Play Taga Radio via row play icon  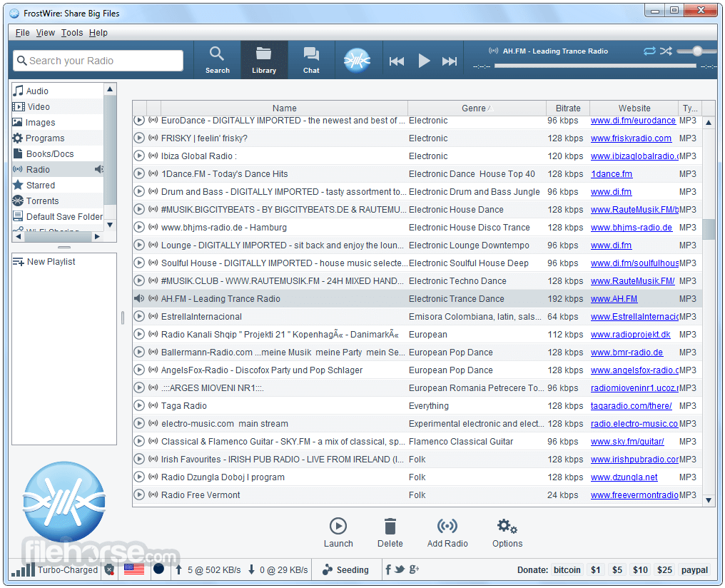click(138, 405)
